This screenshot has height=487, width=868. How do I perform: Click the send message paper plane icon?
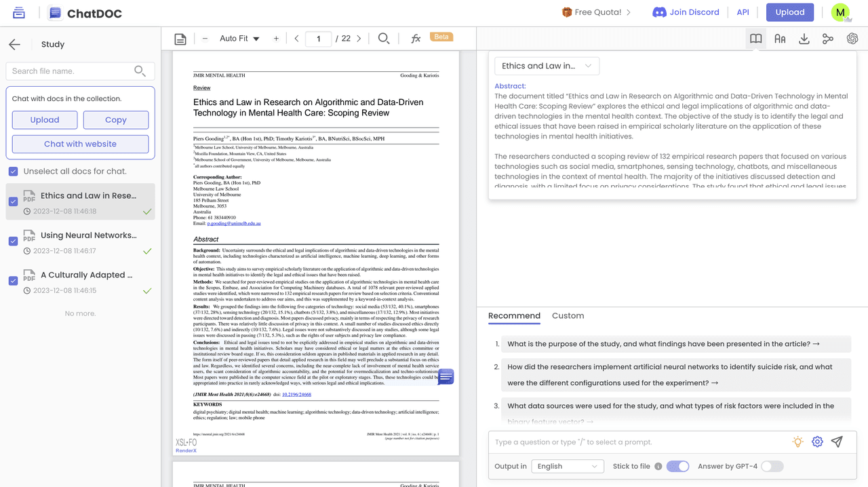click(837, 442)
